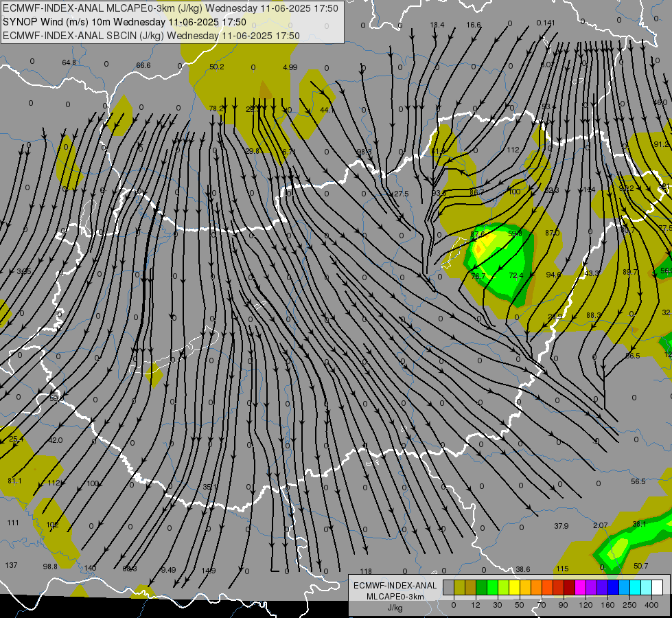This screenshot has width=672, height=618.
Task: Click the map value 18.4
Action: tap(437, 25)
